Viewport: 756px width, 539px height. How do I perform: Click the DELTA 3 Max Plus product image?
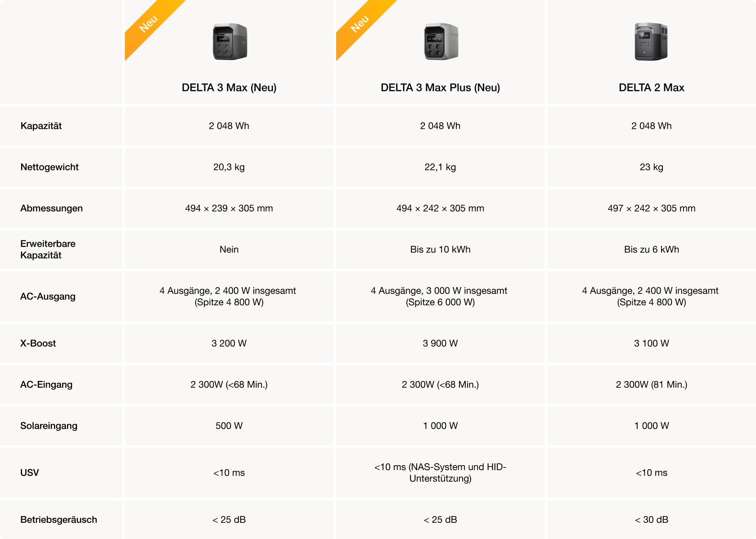[441, 42]
